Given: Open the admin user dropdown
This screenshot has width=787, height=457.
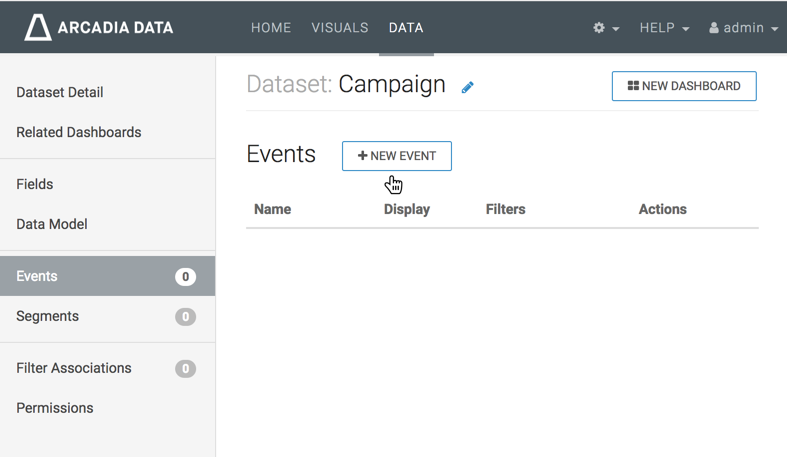Looking at the screenshot, I should 743,28.
